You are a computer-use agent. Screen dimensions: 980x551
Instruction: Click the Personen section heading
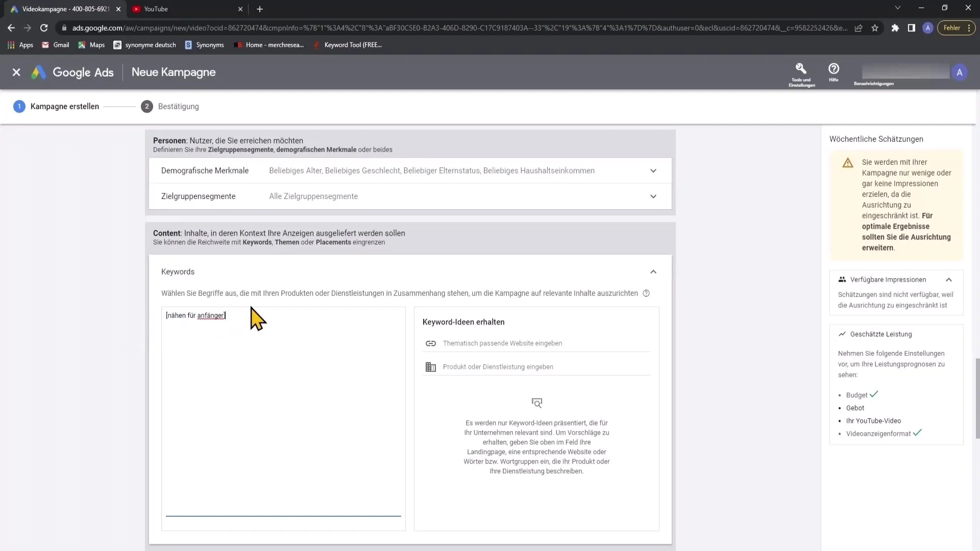[x=228, y=140]
